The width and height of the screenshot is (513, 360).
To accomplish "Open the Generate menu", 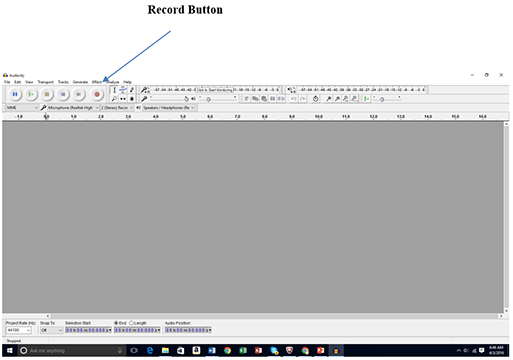I will click(80, 82).
